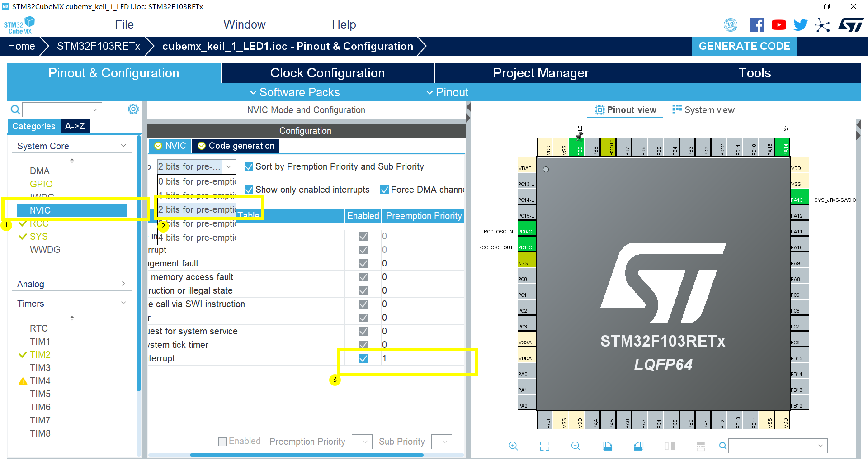868x466 pixels.
Task: Open the Window menu
Action: pyautogui.click(x=245, y=24)
